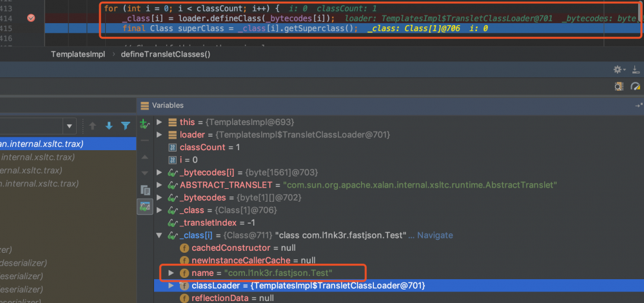Screen dimensions: 644x303
Task: Select the newInstanceCallerCache = null field
Action: click(x=398, y=260)
